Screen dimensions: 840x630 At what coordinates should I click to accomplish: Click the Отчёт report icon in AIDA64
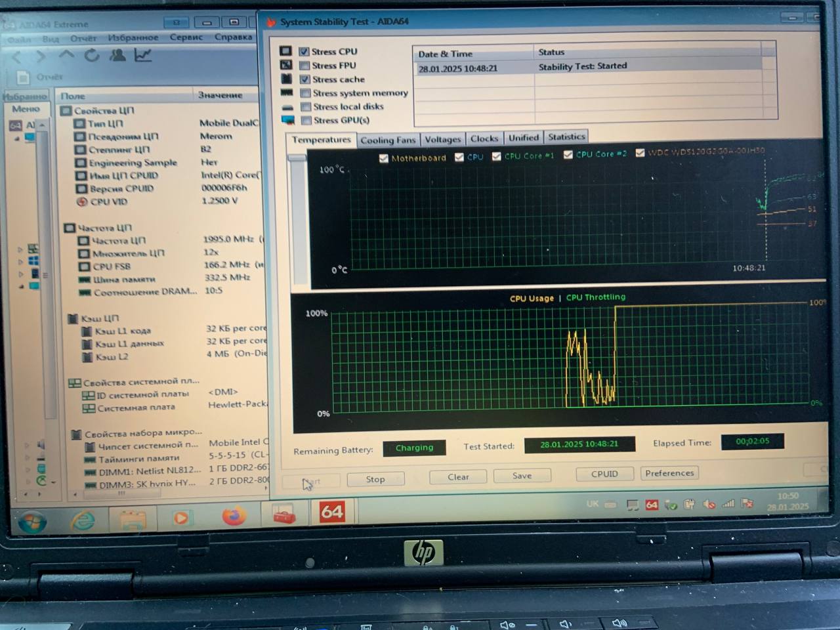[23, 77]
